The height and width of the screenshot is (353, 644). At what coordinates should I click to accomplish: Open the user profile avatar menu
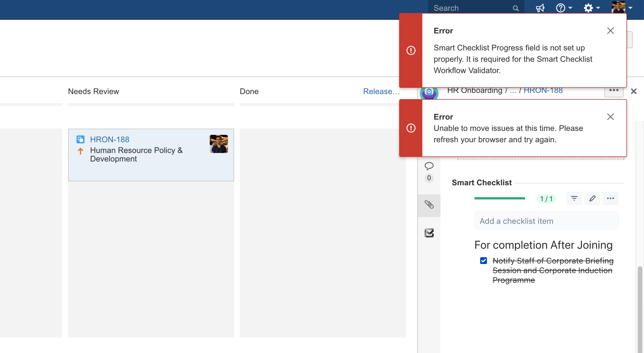622,8
